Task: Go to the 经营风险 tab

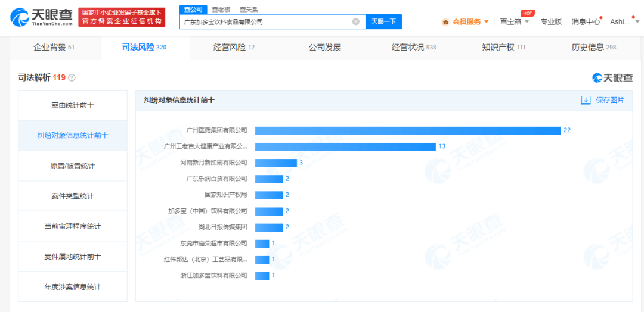Action: pos(234,47)
